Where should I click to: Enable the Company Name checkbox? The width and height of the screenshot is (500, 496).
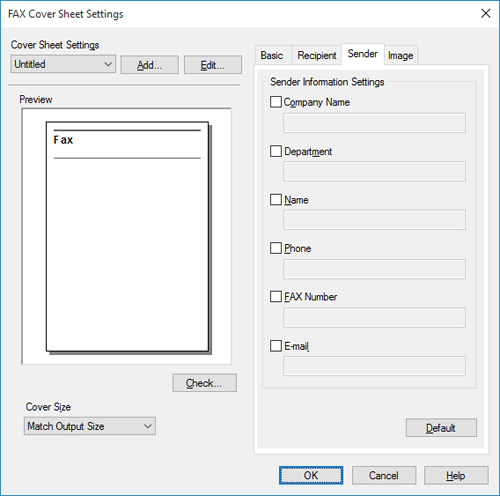click(x=276, y=102)
